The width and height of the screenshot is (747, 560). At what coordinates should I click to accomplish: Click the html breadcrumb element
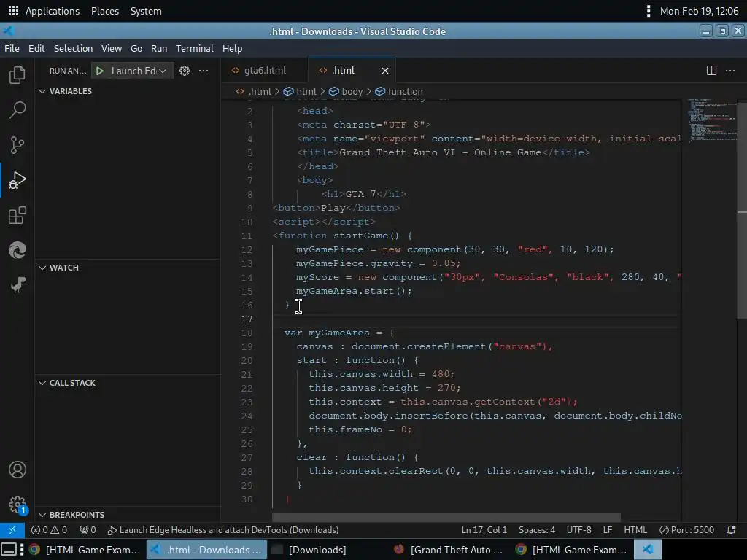point(300,91)
